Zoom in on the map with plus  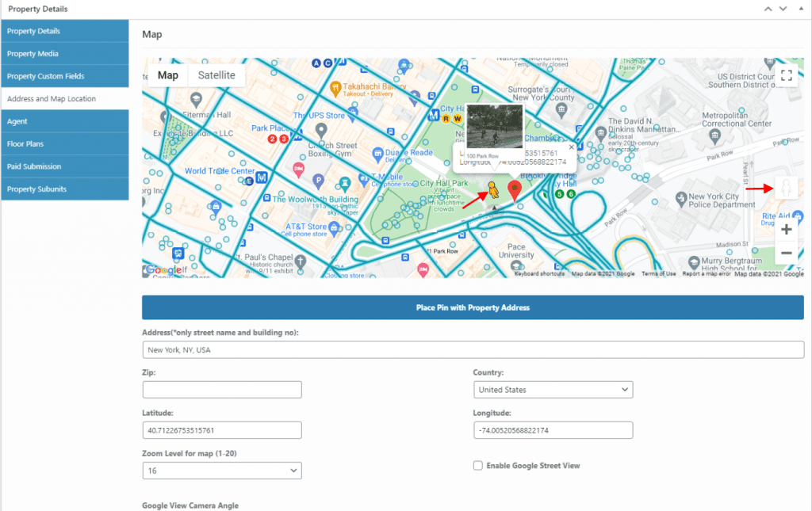[x=786, y=230]
